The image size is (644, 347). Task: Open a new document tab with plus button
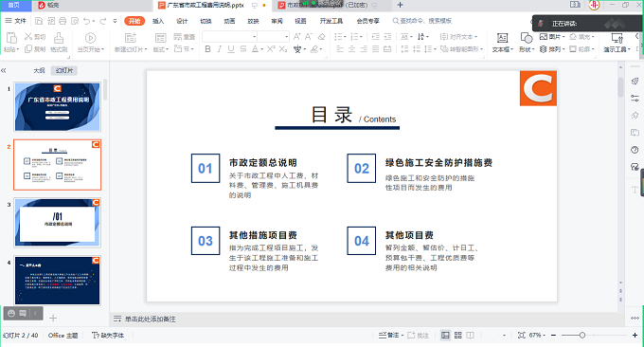(400, 5)
